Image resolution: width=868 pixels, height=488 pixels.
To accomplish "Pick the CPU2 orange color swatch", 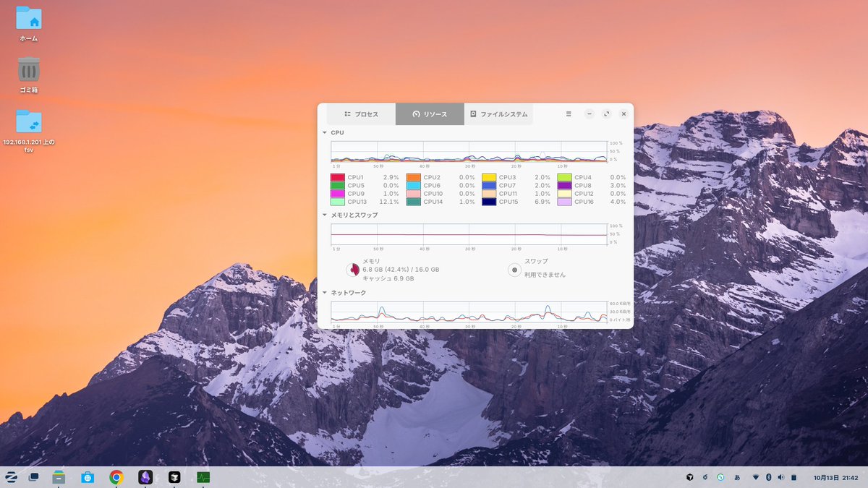I will click(414, 177).
